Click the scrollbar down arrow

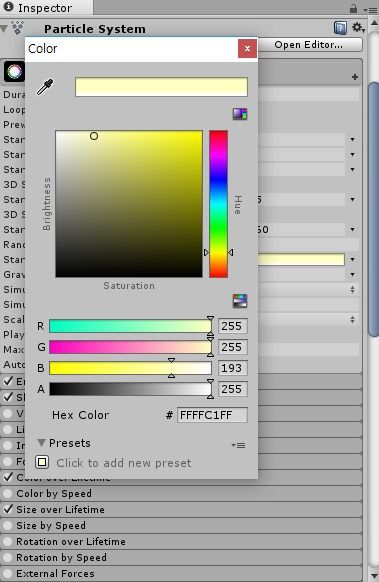click(x=374, y=575)
